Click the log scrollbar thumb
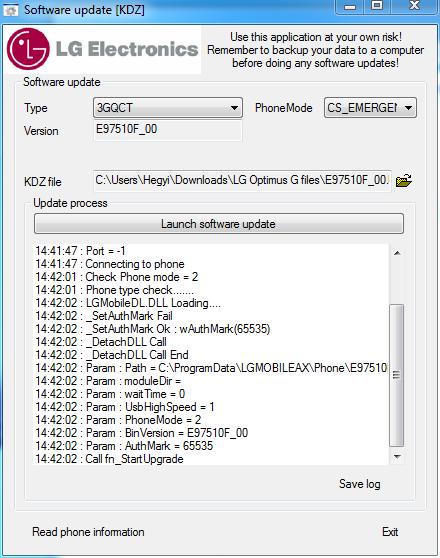Screen dimensions: 440x558 pyautogui.click(x=397, y=375)
